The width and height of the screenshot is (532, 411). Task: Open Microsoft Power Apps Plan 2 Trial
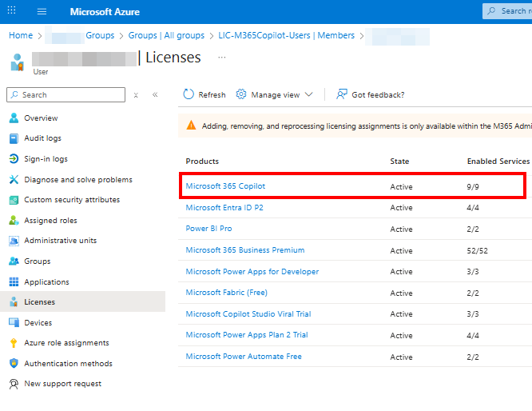coord(247,335)
